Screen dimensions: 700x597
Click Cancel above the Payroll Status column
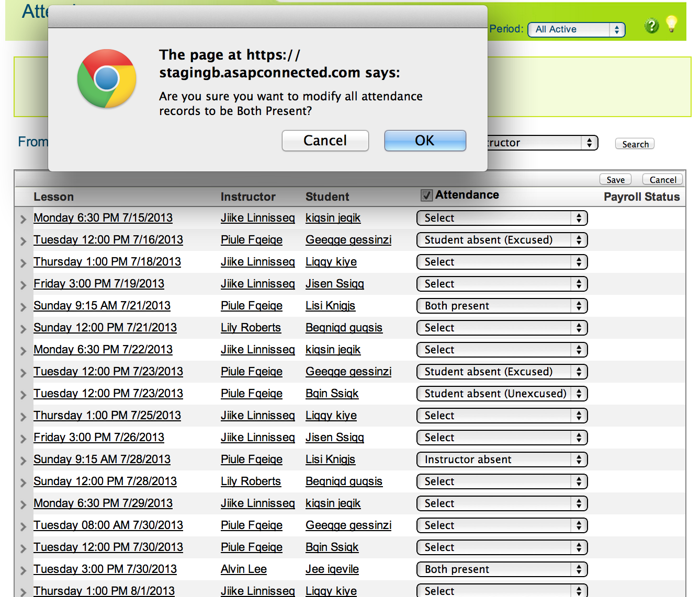[x=662, y=179]
